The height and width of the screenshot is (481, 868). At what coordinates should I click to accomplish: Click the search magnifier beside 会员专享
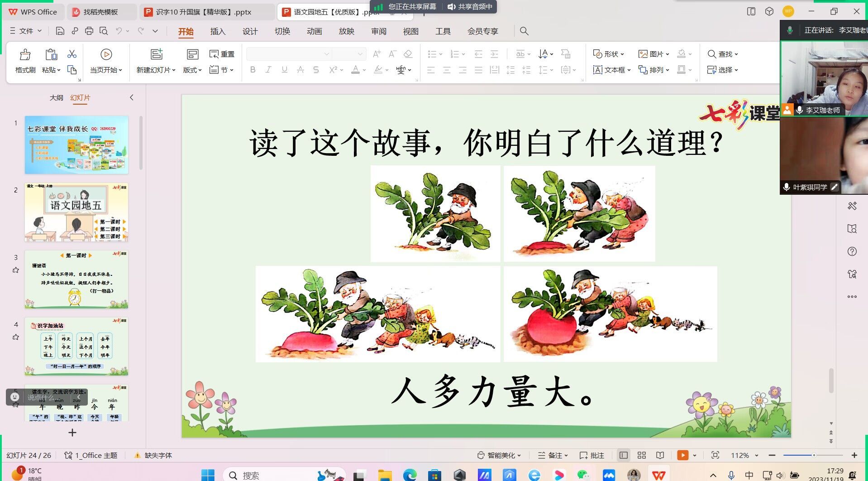(x=524, y=31)
